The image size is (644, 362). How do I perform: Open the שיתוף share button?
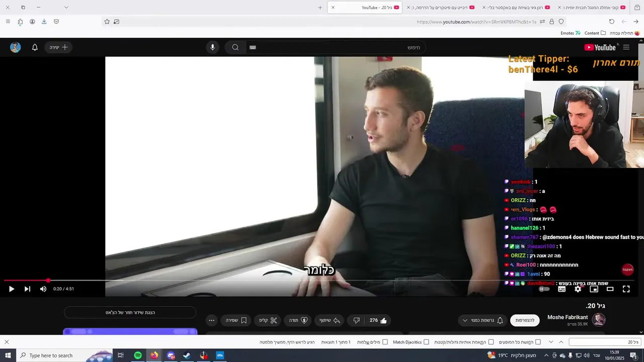pos(330,320)
